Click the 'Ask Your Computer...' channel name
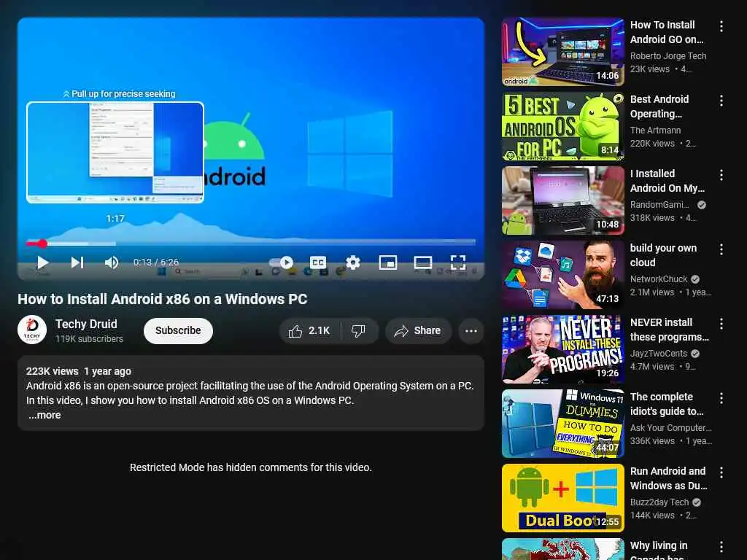Image resolution: width=747 pixels, height=560 pixels. coord(671,427)
